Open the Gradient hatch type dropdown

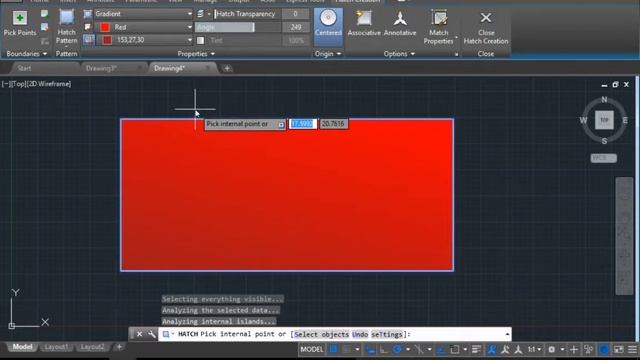coord(189,14)
